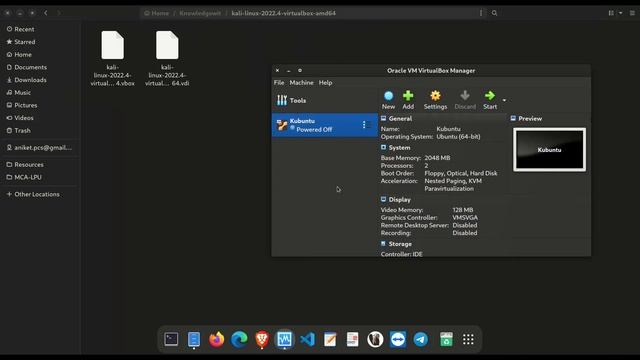Launch Firefox from the dock
Screen dimensions: 640x360
tap(216, 339)
